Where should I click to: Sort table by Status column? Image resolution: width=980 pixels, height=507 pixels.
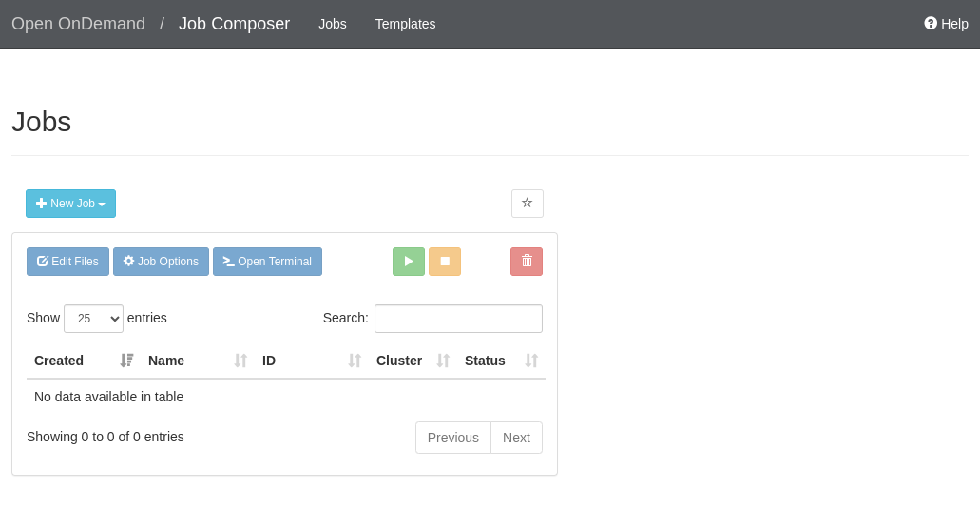tap(501, 361)
